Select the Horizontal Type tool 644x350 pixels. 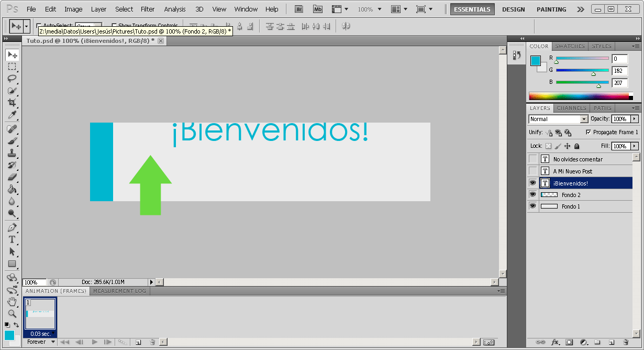coord(12,239)
